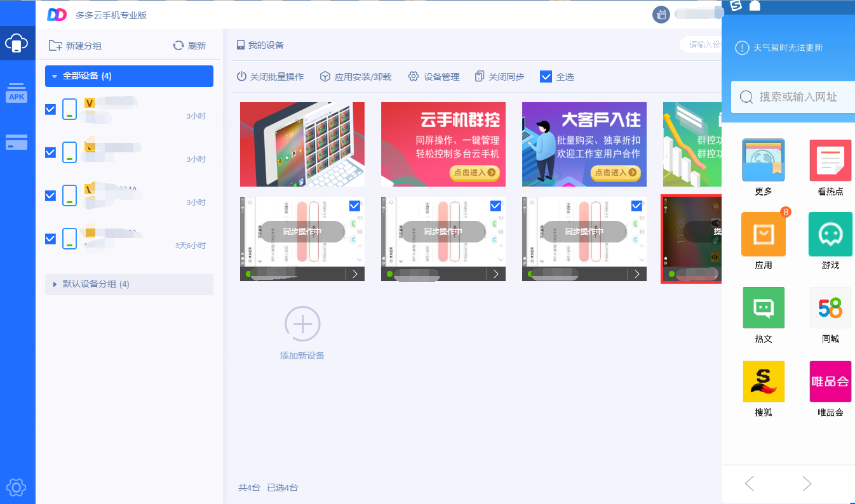Click phone icon of 3天6小时 device row
The image size is (855, 504).
(69, 239)
